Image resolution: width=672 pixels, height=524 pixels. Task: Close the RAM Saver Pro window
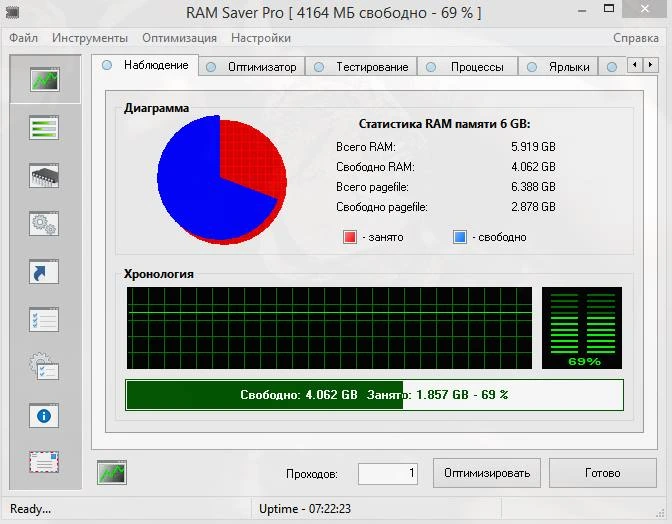pyautogui.click(x=645, y=9)
